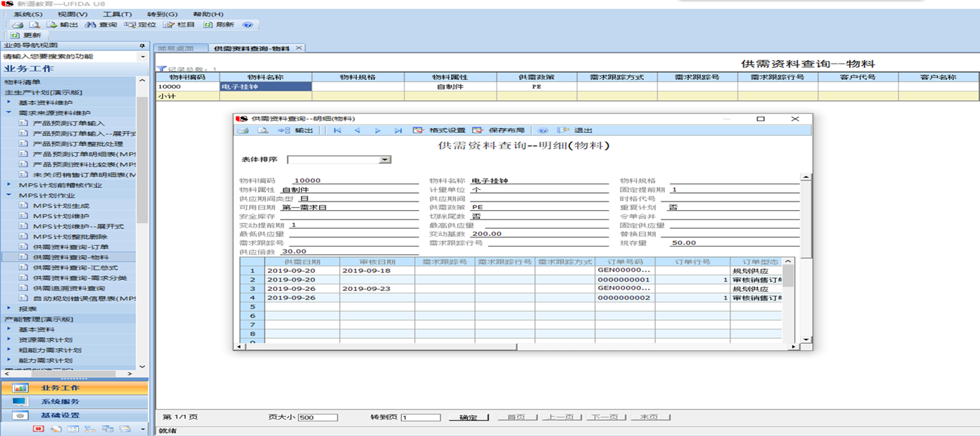Open the 工具(T) menu

117,14
